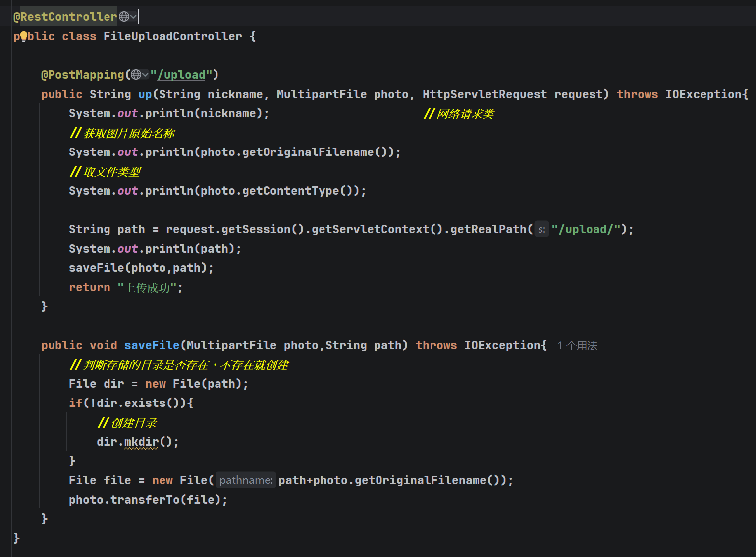The width and height of the screenshot is (756, 557).
Task: Click the underlined mkdir method call
Action: coord(141,442)
